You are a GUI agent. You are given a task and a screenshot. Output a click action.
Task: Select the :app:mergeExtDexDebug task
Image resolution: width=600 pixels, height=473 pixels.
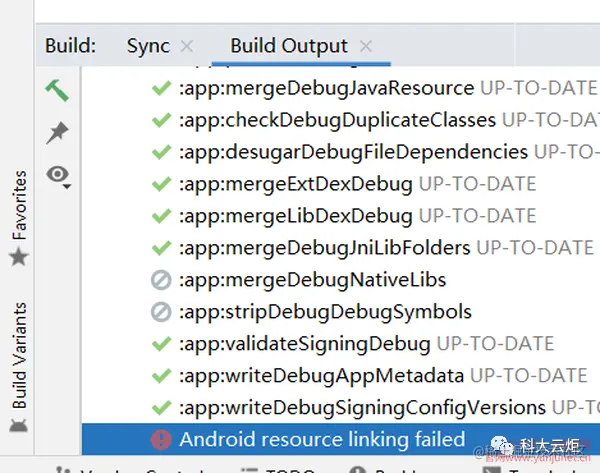coord(296,184)
